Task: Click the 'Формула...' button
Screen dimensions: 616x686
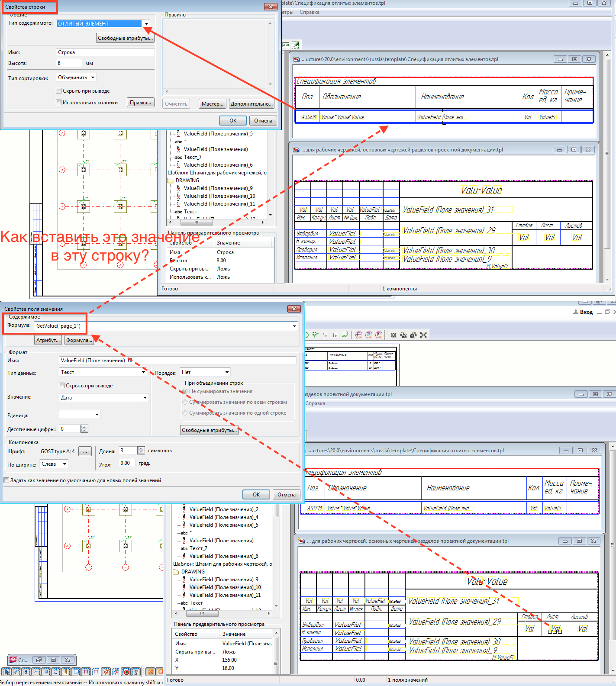Action: [79, 340]
